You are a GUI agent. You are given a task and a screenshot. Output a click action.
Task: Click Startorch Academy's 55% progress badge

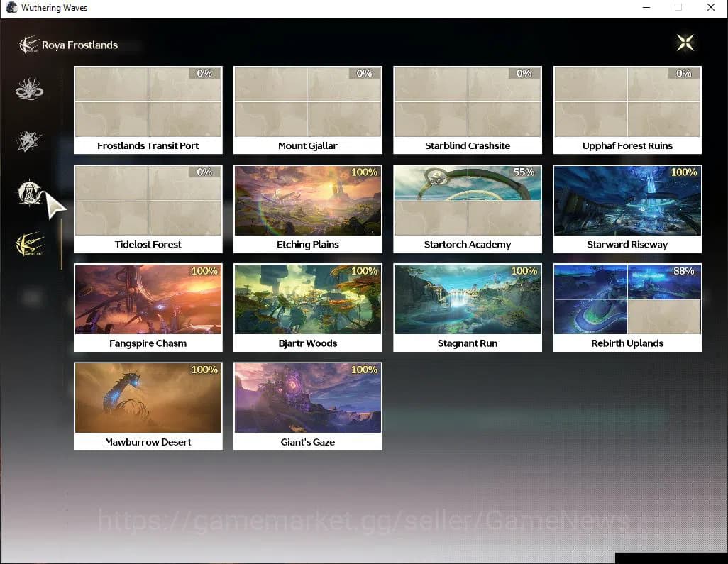pyautogui.click(x=523, y=172)
